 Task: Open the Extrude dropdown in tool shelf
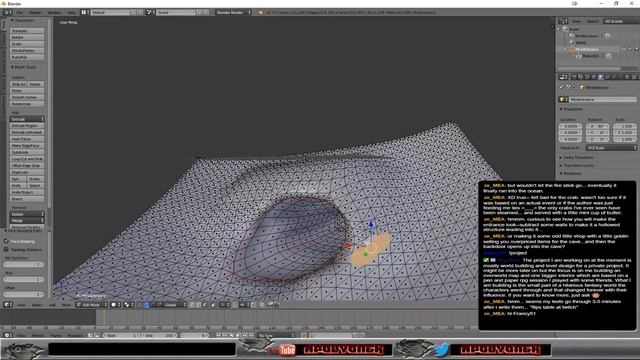[27, 119]
